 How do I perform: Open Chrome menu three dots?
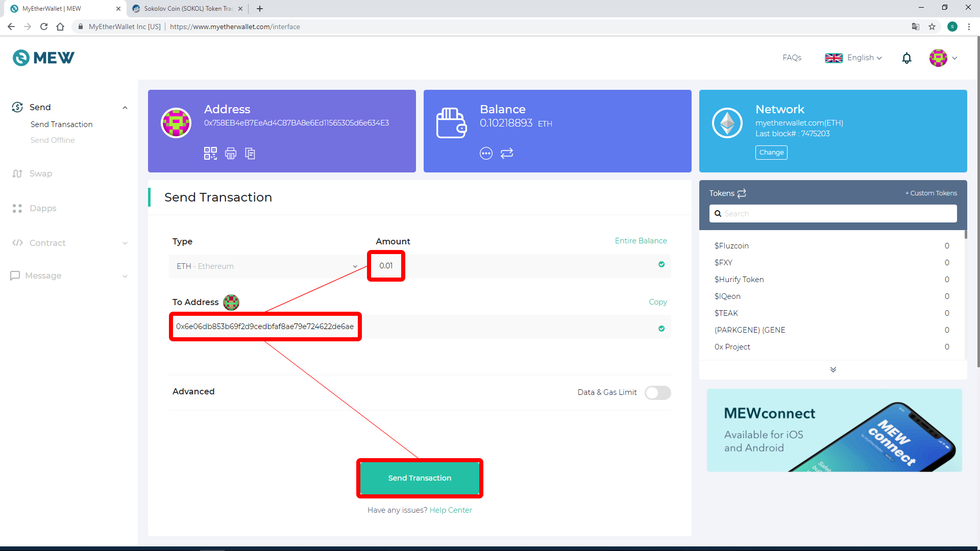click(969, 27)
